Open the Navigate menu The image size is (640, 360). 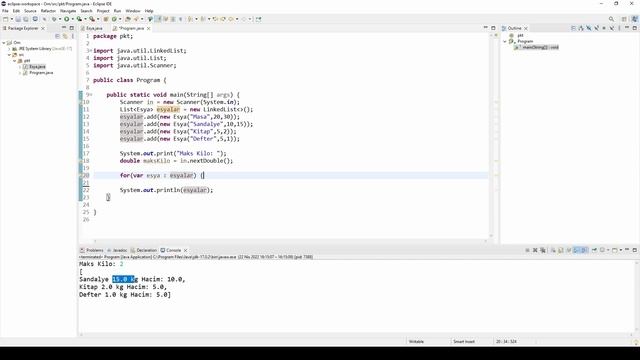68,11
